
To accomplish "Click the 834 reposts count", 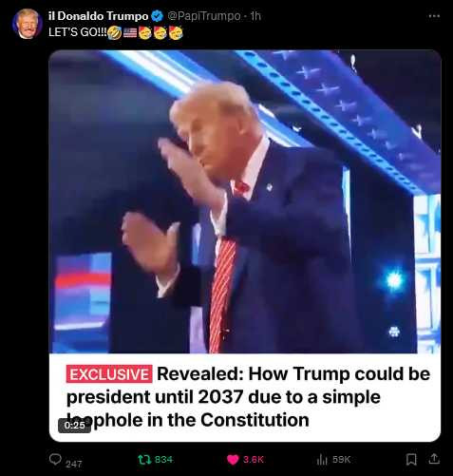I will coord(164,460).
